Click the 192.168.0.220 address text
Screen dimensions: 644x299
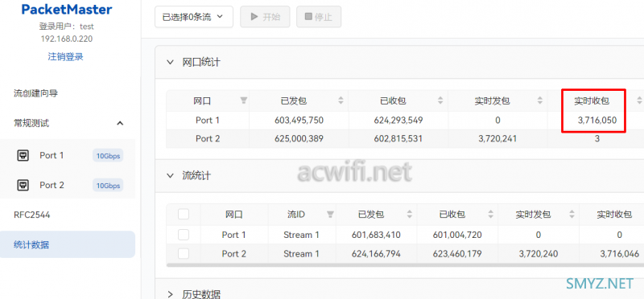(67, 39)
